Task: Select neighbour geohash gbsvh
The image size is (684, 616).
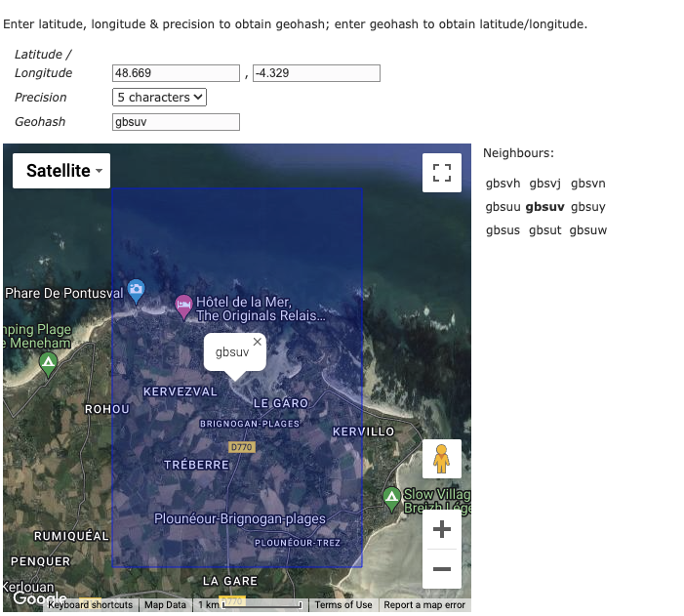Action: 503,184
